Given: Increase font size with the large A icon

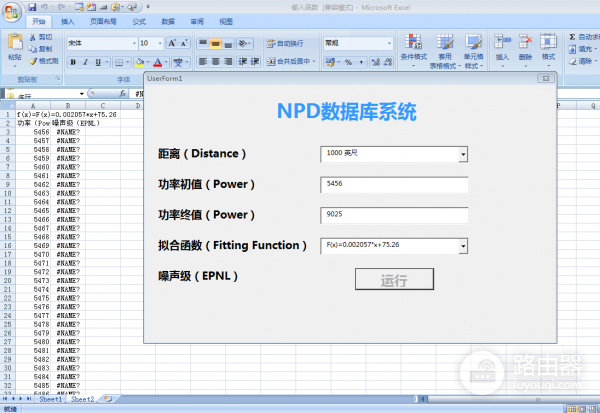Looking at the screenshot, I should [x=172, y=43].
